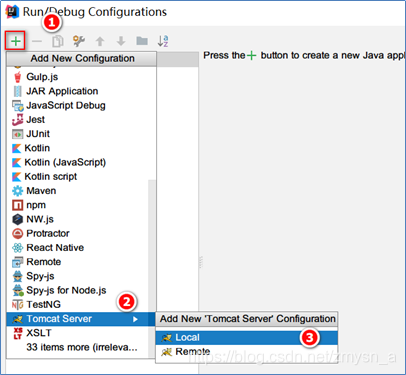
Task: Click the Copy Configuration toolbar icon
Action: click(x=58, y=41)
